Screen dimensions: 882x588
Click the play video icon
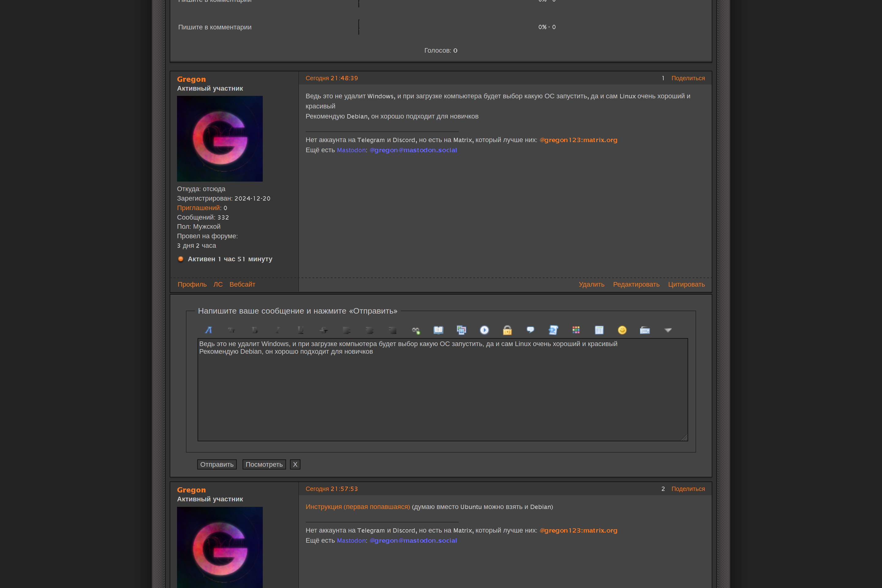click(x=484, y=330)
